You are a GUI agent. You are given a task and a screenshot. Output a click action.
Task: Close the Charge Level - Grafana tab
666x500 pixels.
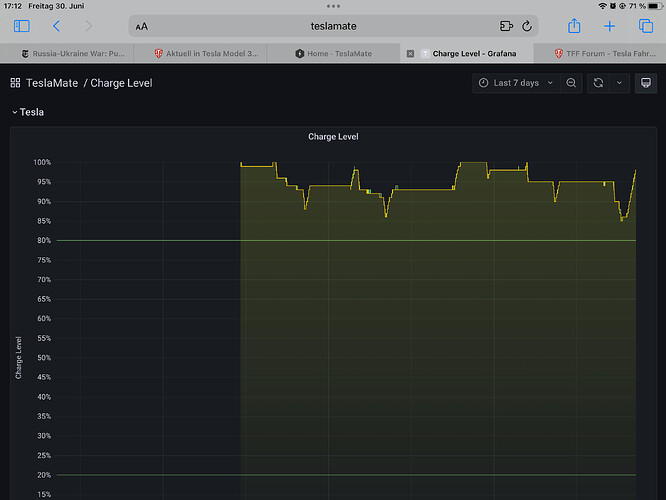coord(410,54)
